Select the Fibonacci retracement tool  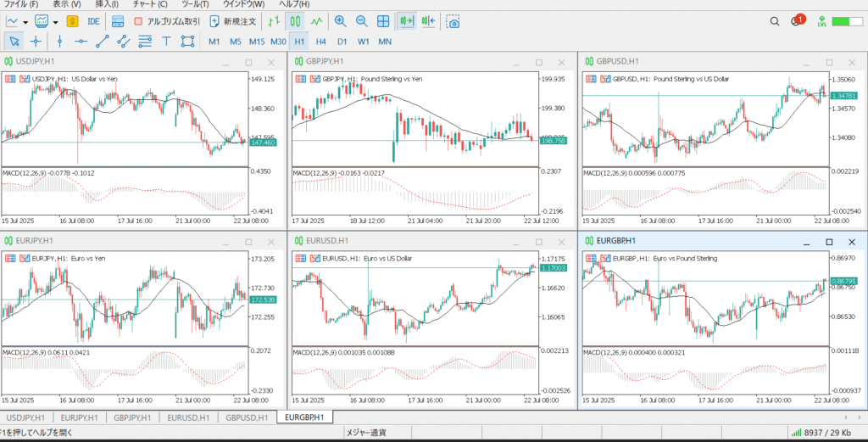click(145, 41)
